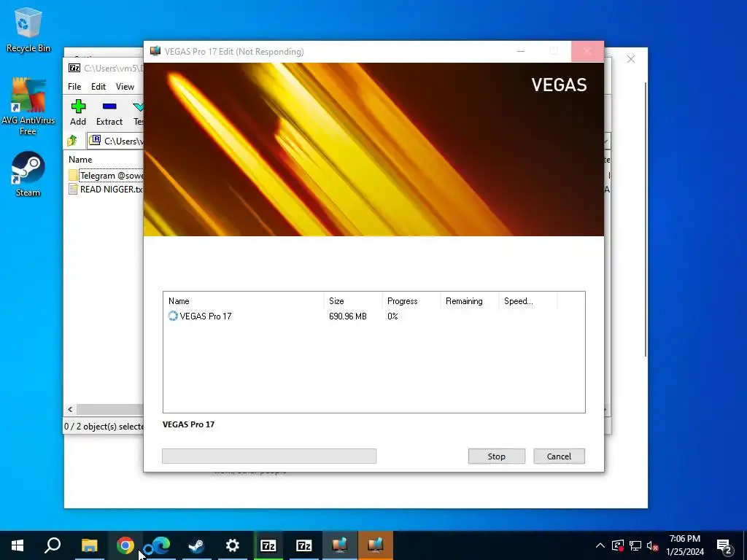
Task: Open File Explorer from taskbar
Action: [89, 545]
